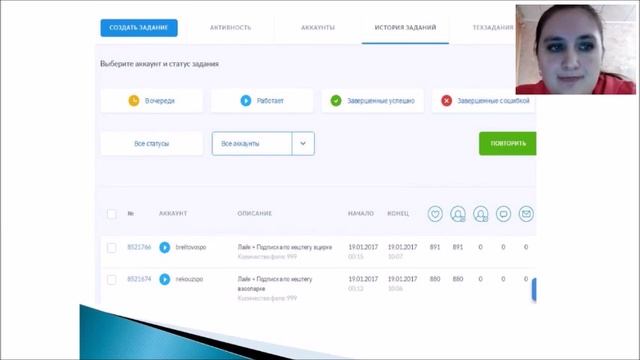This screenshot has height=360, width=640.
Task: Click the red cross error icon
Action: coord(447,100)
